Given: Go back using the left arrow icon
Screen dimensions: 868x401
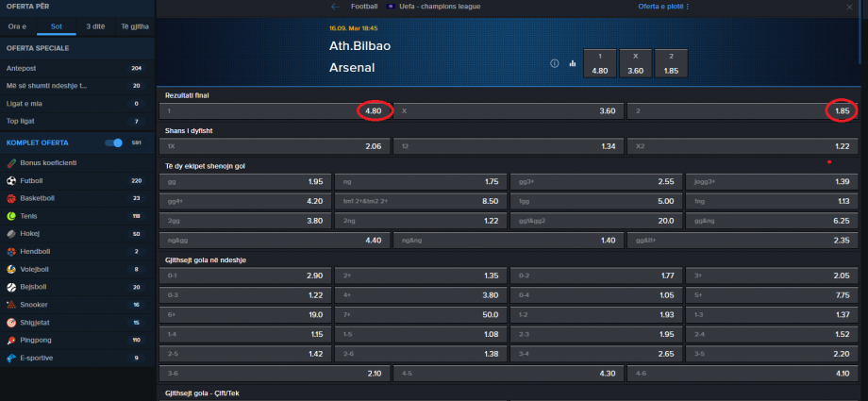Looking at the screenshot, I should (x=335, y=7).
